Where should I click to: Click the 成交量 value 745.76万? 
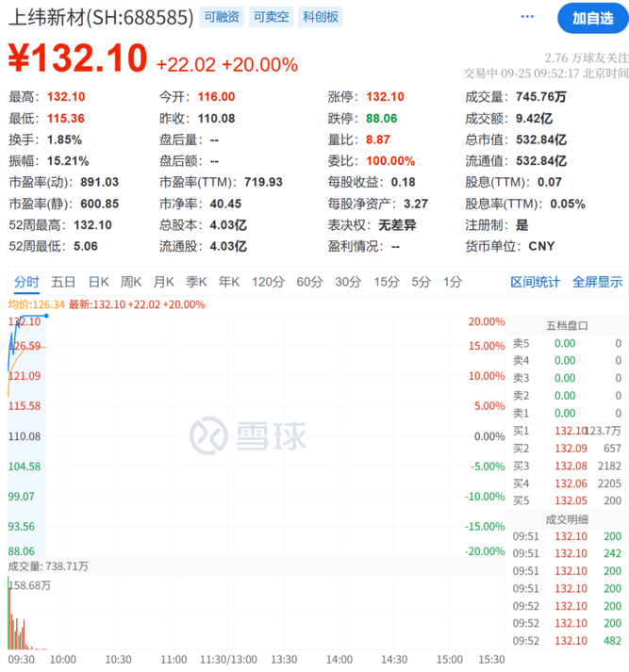point(541,97)
